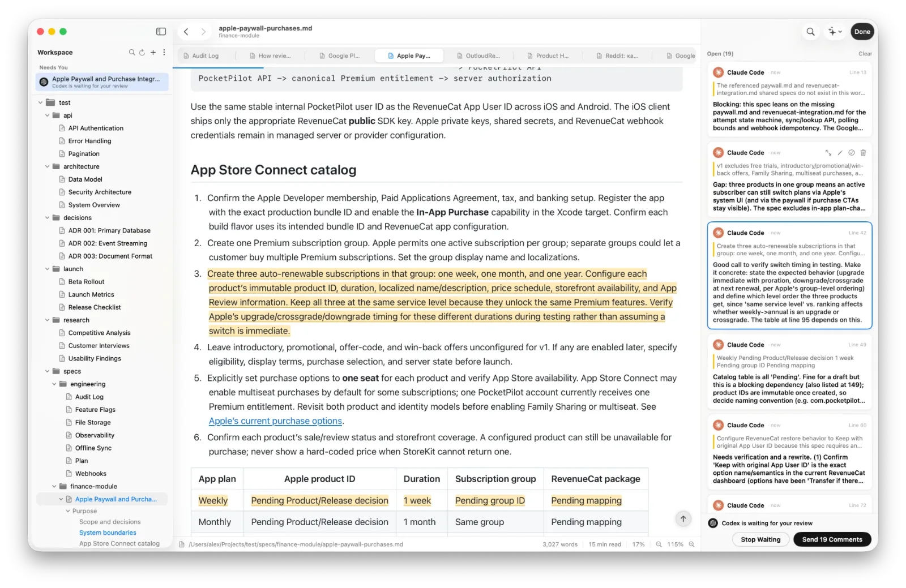906x588 pixels.
Task: Resolve the 'v1 excludes free trials' comment
Action: pos(851,153)
